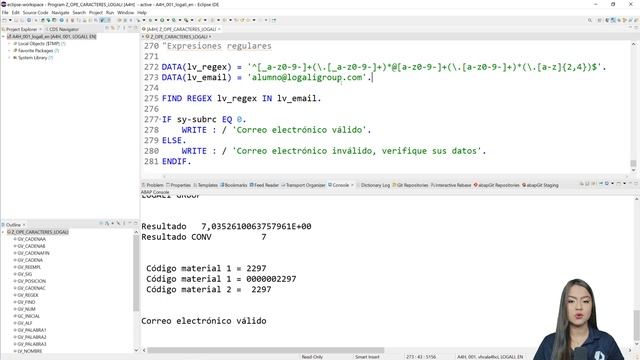This screenshot has width=640, height=360.
Task: Click the New toolbar icon
Action: [4, 20]
